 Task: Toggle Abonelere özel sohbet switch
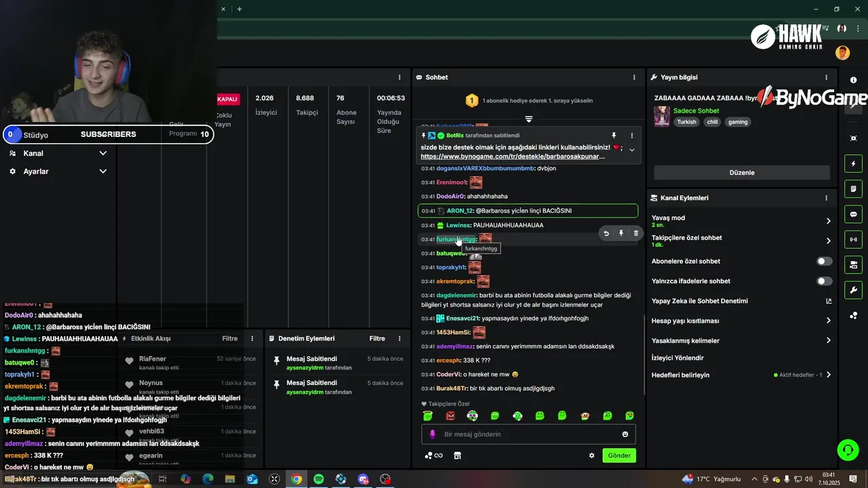point(824,261)
